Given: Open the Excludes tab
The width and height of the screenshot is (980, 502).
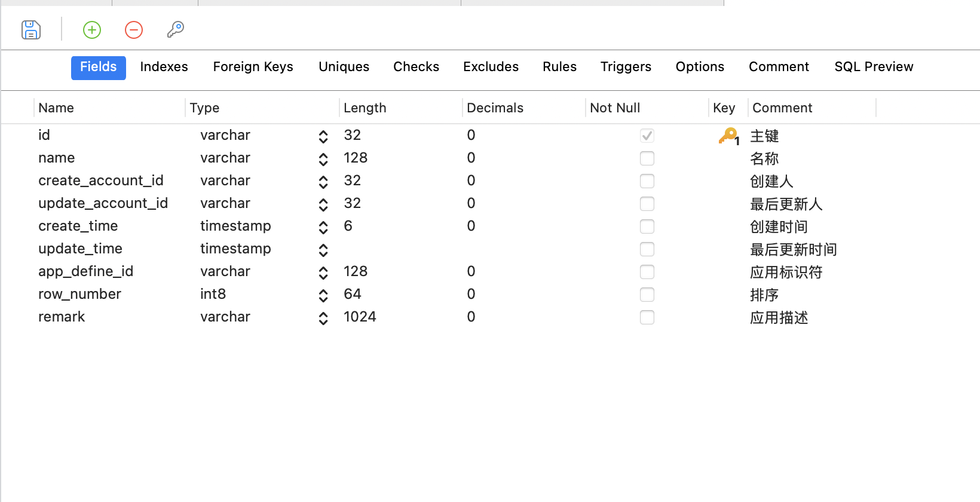Looking at the screenshot, I should pos(491,67).
